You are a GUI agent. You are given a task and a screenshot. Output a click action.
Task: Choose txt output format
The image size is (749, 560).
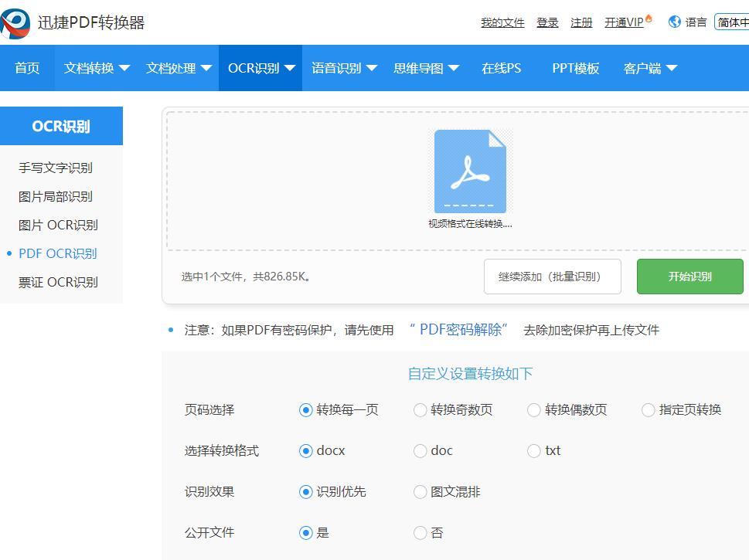point(533,450)
